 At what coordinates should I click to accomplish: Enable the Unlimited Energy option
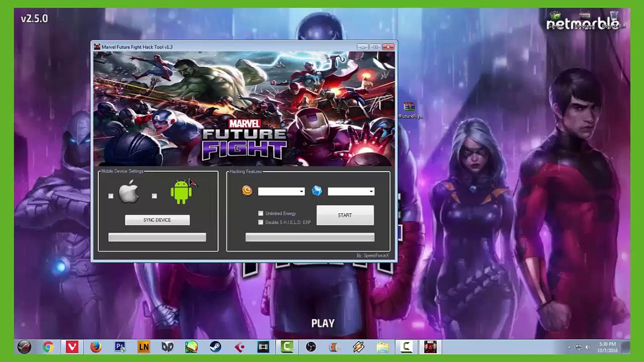tap(261, 214)
